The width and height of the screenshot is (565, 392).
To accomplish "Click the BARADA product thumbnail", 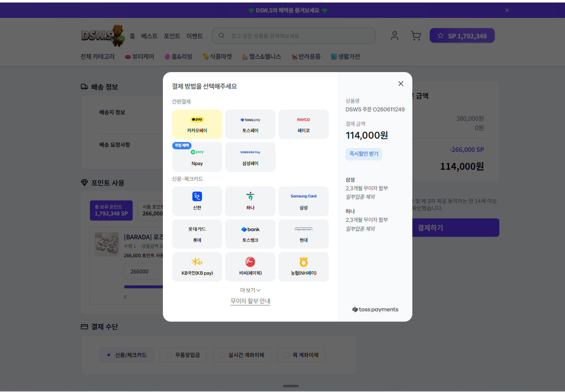I will [107, 244].
